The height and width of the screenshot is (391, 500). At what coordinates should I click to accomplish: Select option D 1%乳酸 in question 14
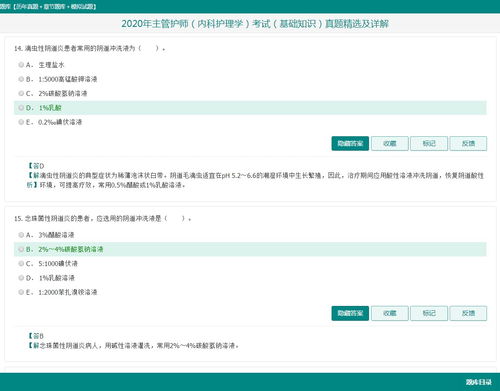click(x=21, y=108)
